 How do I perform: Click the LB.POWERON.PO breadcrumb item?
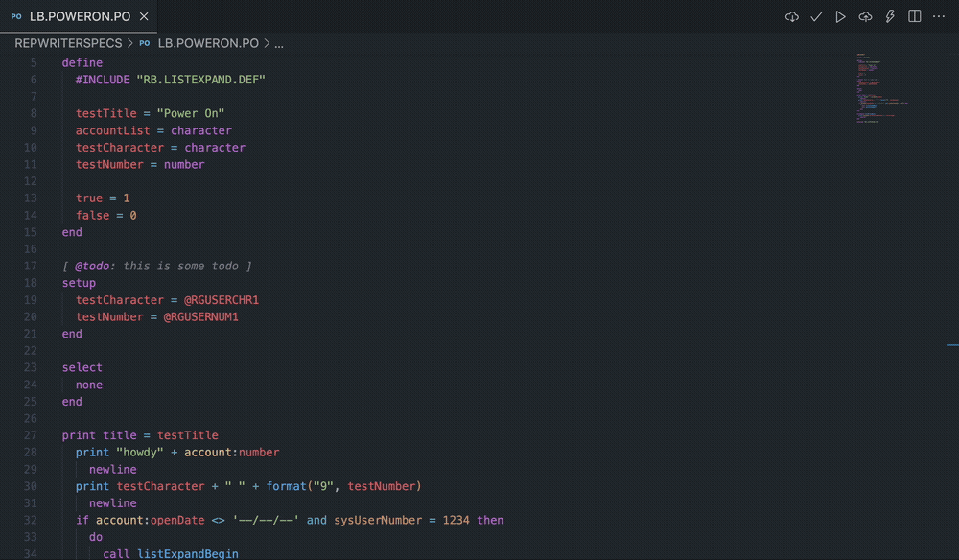(208, 43)
